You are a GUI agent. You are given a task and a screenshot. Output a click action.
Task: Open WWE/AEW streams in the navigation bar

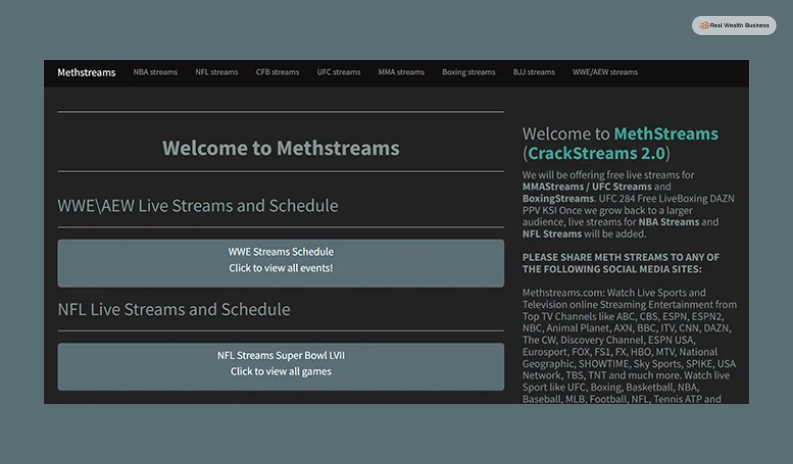(604, 72)
